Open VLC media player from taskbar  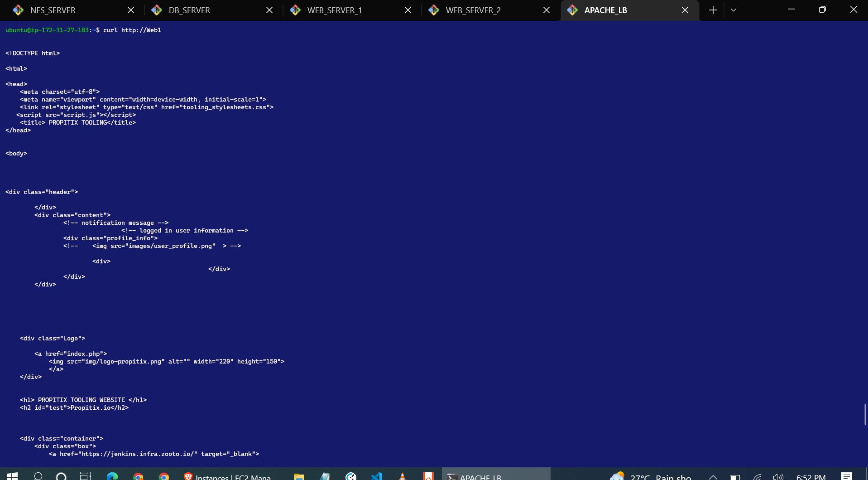402,476
